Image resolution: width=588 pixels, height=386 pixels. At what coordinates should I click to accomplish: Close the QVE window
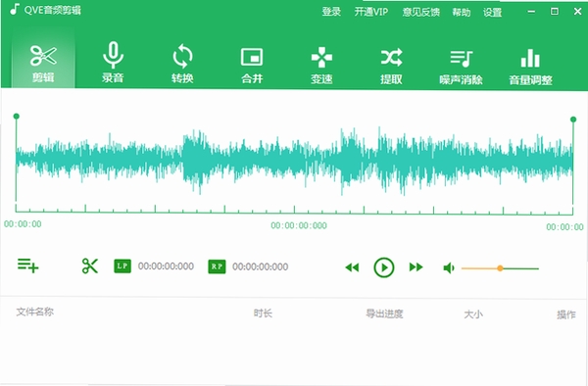pyautogui.click(x=577, y=12)
